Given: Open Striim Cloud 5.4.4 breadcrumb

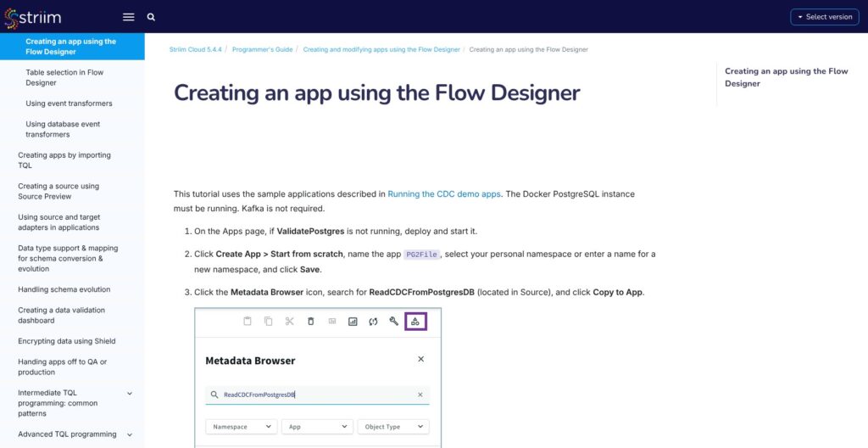Looking at the screenshot, I should tap(196, 49).
